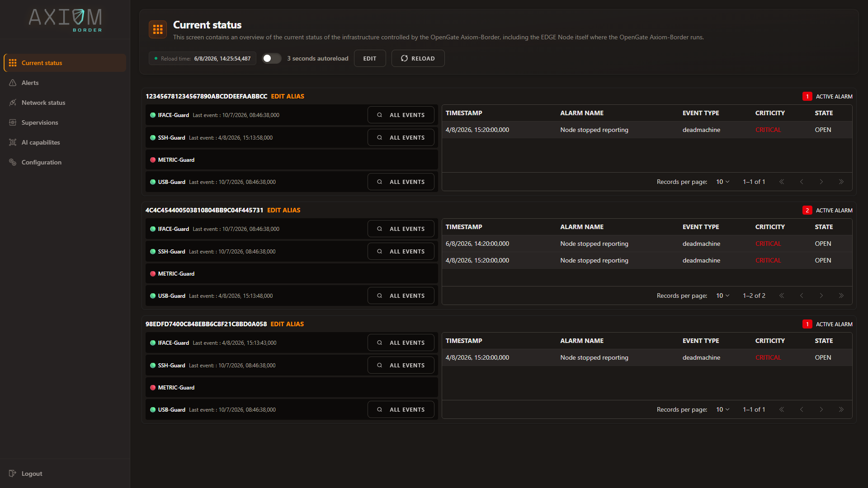Go to next page in the 98EDFD node's alarm table
This screenshot has height=488, width=868.
coord(821,409)
